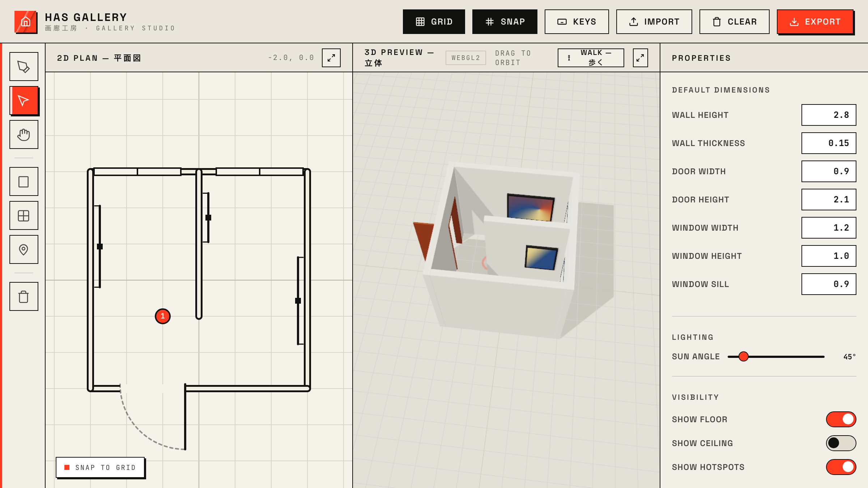The width and height of the screenshot is (868, 488).
Task: Turn on Show Ceiling
Action: (841, 443)
